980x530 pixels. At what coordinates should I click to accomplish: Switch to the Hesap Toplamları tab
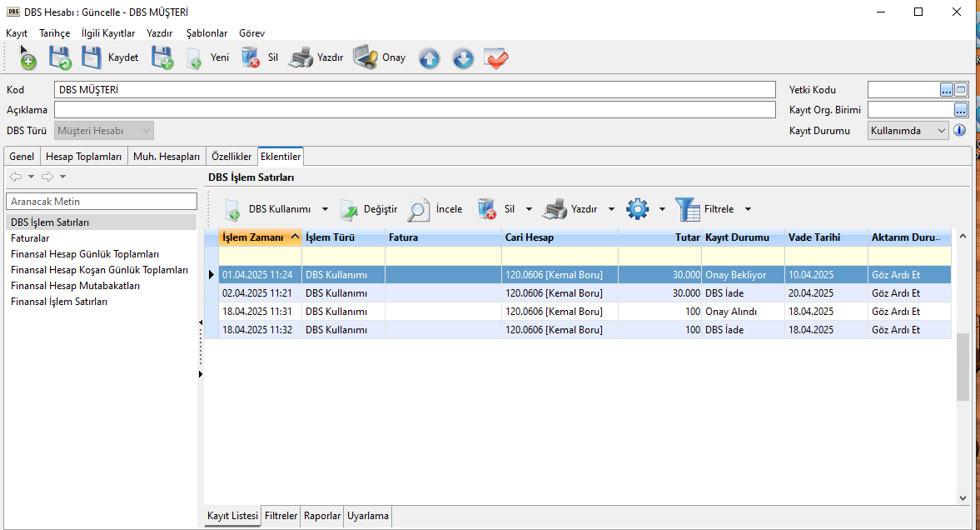pos(83,157)
